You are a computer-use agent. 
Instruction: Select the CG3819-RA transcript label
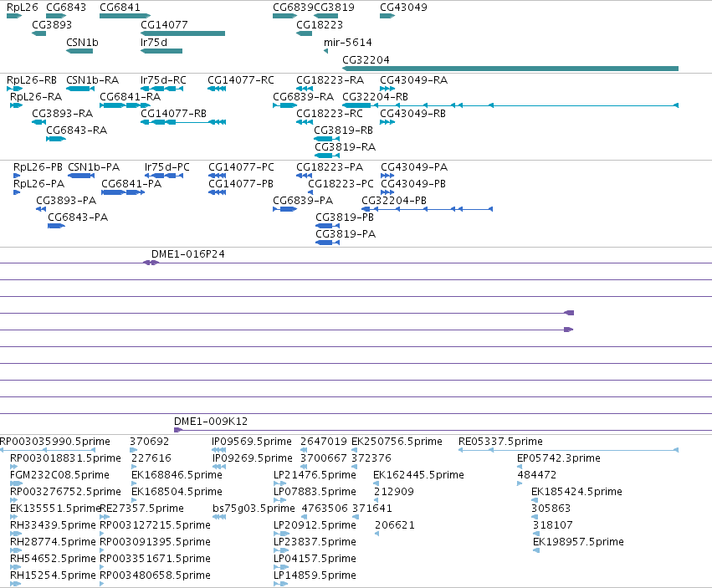tap(345, 147)
